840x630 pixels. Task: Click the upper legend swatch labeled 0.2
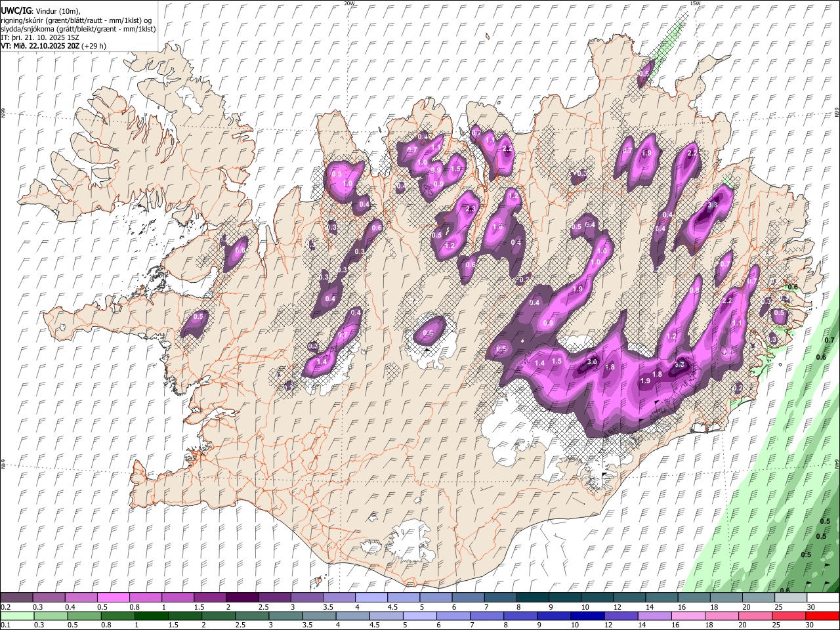click(17, 598)
